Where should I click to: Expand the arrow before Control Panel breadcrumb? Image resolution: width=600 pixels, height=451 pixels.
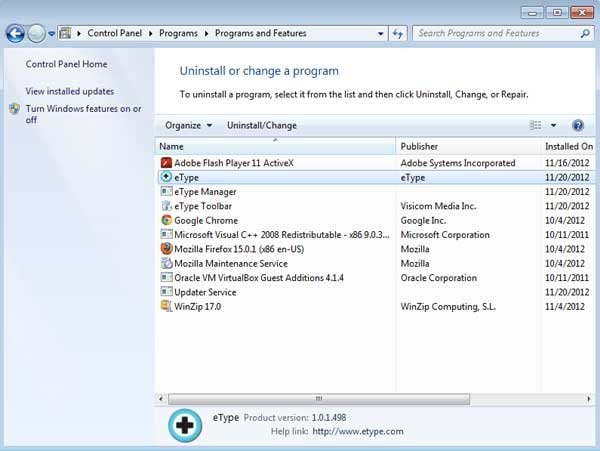tap(79, 34)
